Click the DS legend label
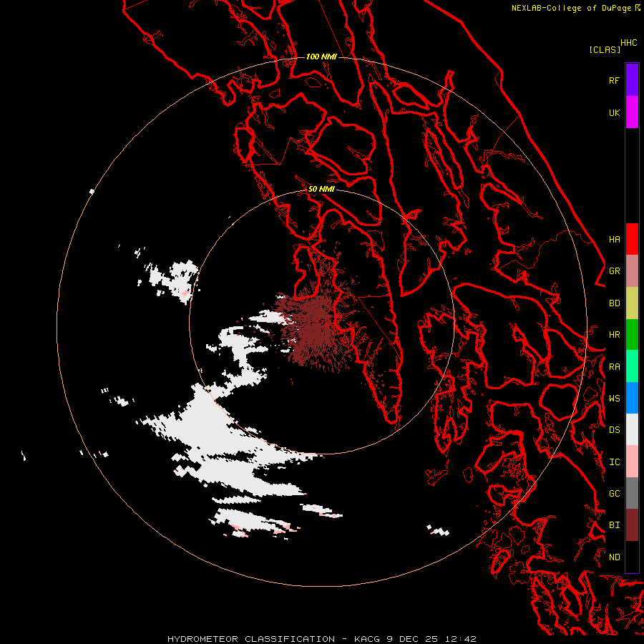This screenshot has height=644, width=644. (614, 430)
